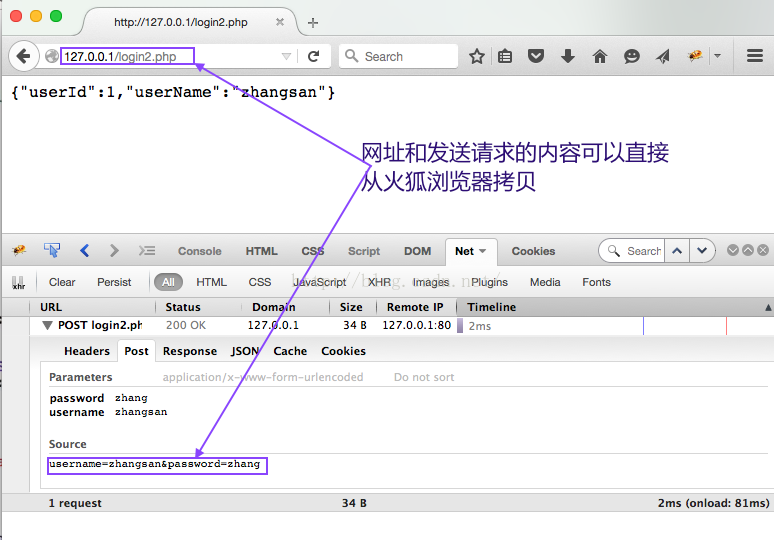
Task: Minimize the Firebug panel
Action: [x=733, y=250]
